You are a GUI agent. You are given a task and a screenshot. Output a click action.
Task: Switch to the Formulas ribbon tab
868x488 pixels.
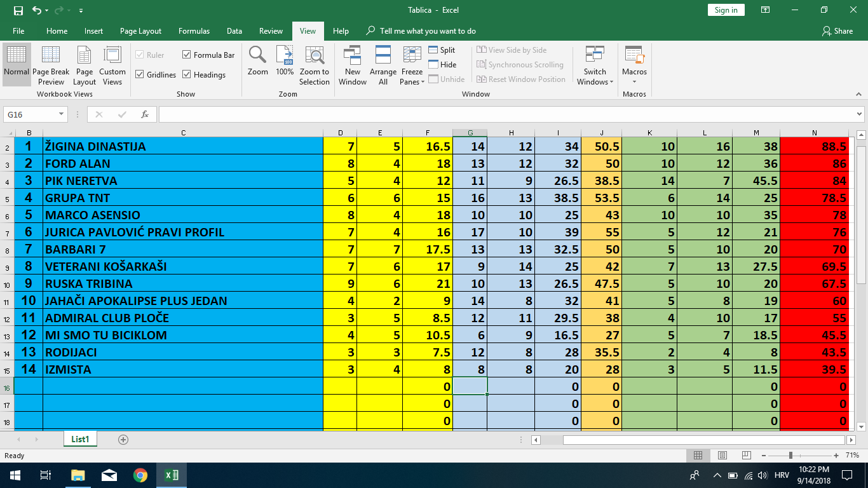(x=194, y=31)
